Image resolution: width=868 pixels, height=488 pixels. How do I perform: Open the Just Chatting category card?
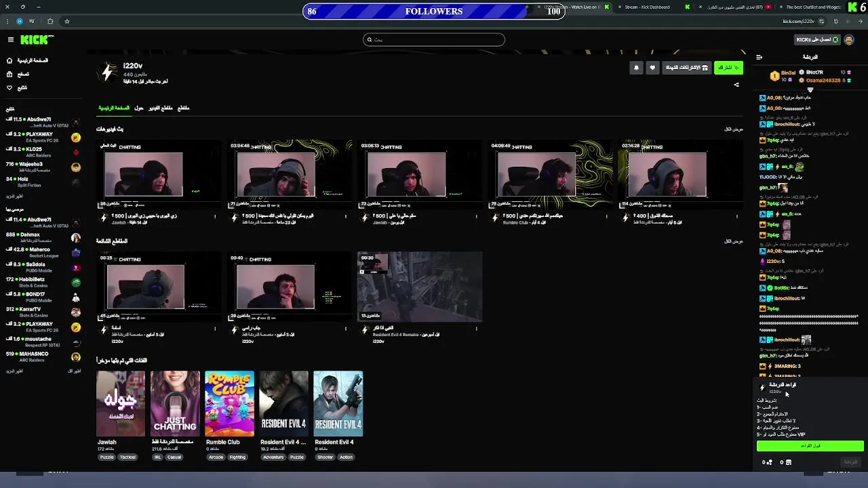pos(175,403)
